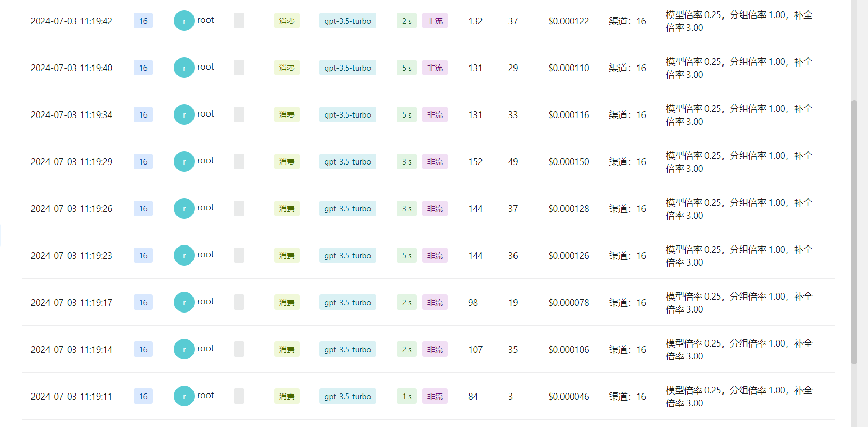Click 渠道：16 detail in 11:19:14 row
This screenshot has width=868, height=427.
[627, 349]
